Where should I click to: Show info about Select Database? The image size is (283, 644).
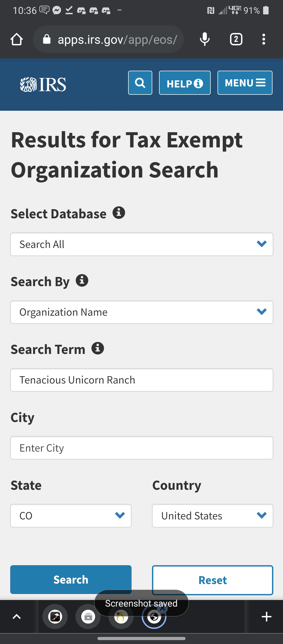(x=119, y=213)
